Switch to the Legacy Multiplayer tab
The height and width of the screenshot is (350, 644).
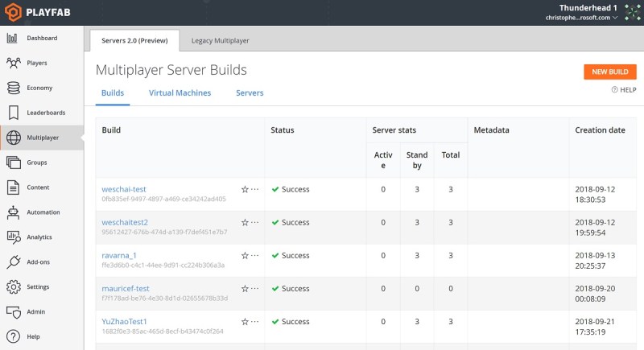(220, 40)
